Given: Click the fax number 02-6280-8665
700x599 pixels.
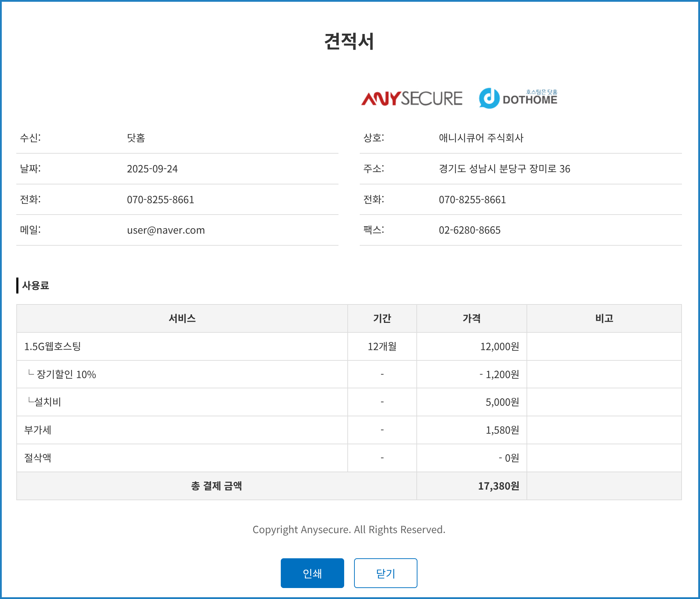Looking at the screenshot, I should (469, 230).
